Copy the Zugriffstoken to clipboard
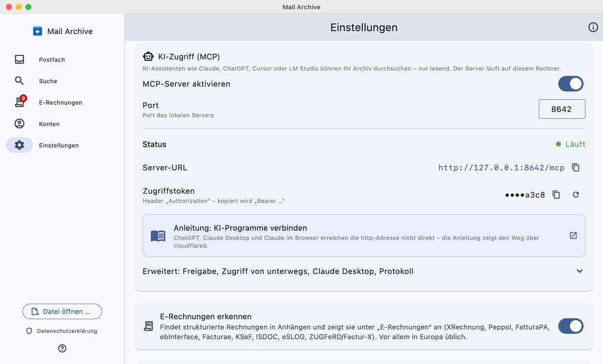 coord(556,195)
